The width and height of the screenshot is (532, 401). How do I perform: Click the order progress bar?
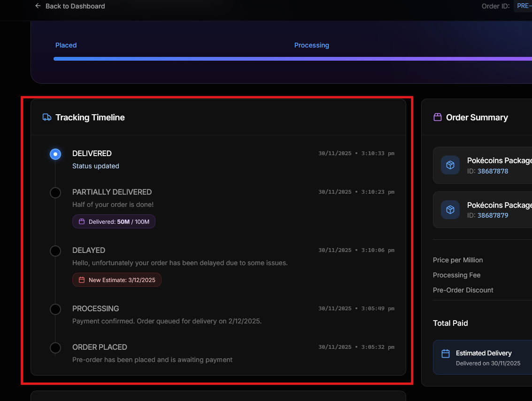(x=293, y=59)
